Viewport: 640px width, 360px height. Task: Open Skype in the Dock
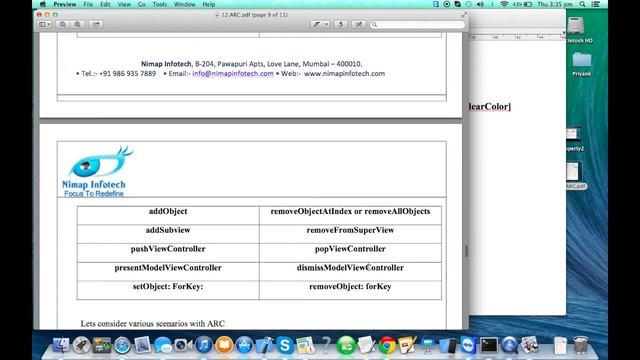pyautogui.click(x=285, y=345)
